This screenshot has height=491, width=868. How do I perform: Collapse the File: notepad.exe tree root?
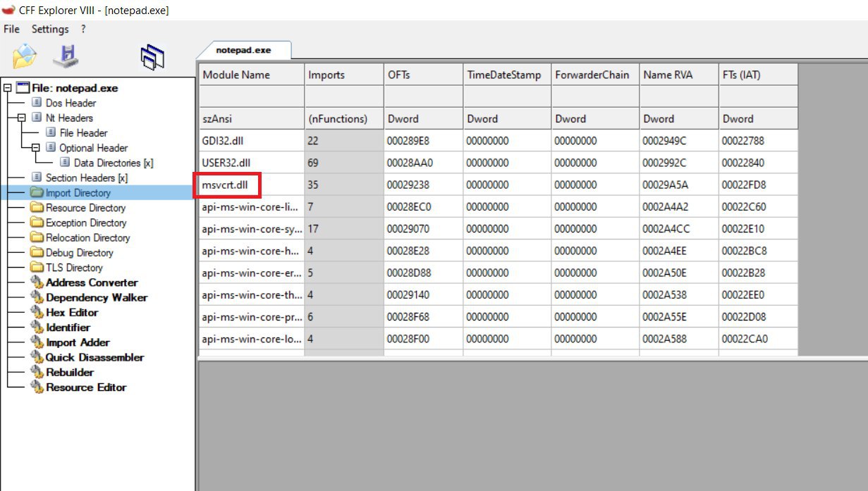[x=8, y=88]
